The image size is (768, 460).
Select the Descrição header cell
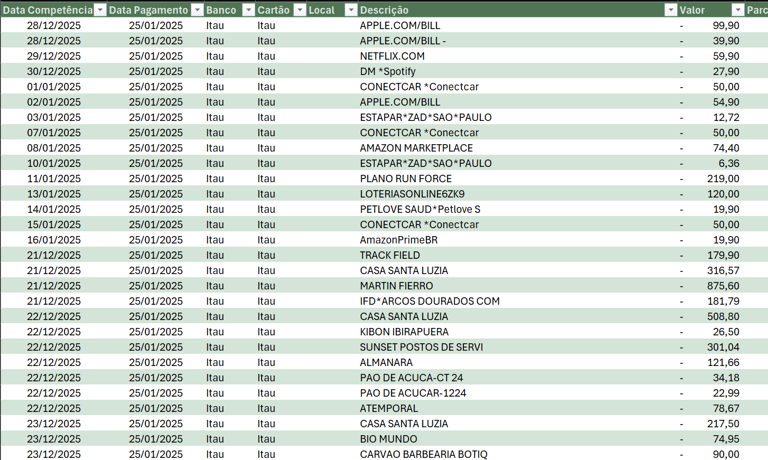[x=518, y=10]
